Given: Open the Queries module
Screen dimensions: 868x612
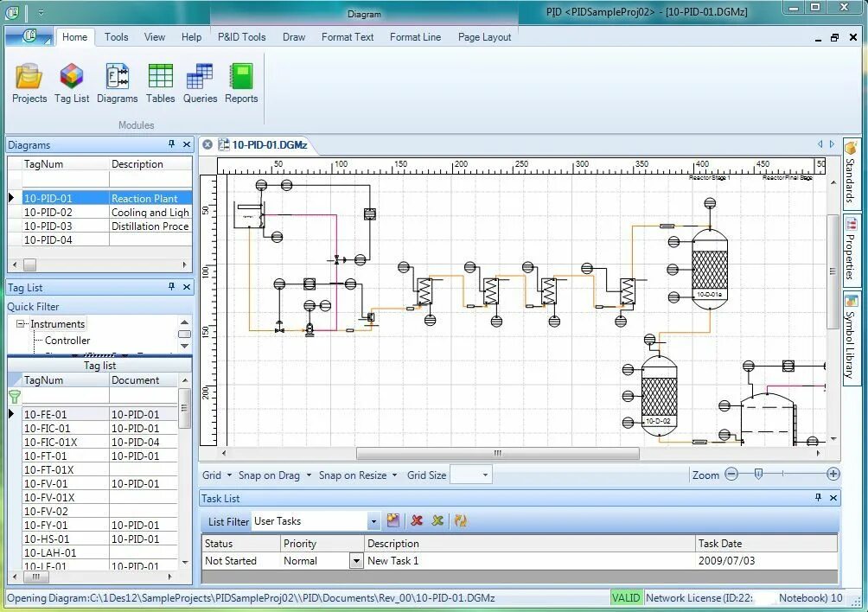Looking at the screenshot, I should (200, 83).
